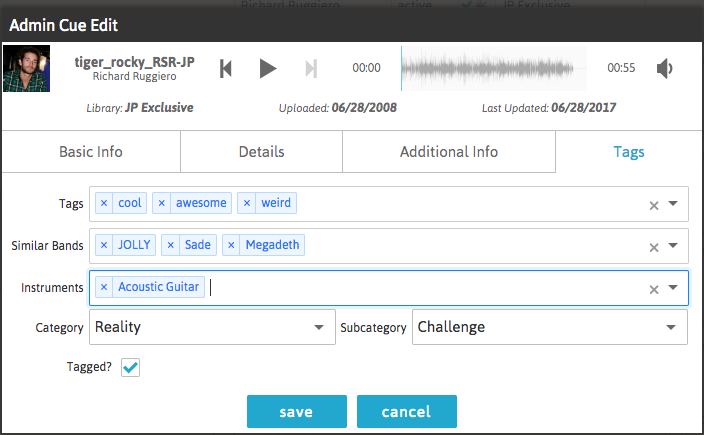Click the 'awesome' tag label
This screenshot has width=704, height=435.
[201, 203]
